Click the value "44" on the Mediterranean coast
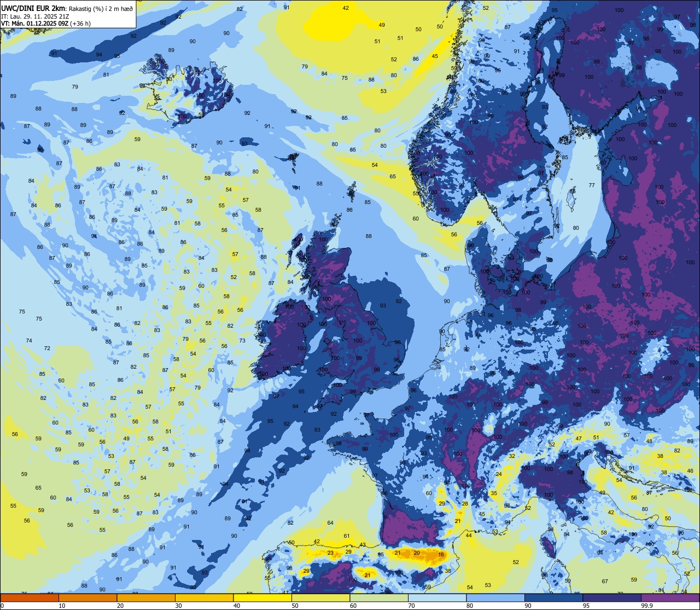 click(x=469, y=535)
